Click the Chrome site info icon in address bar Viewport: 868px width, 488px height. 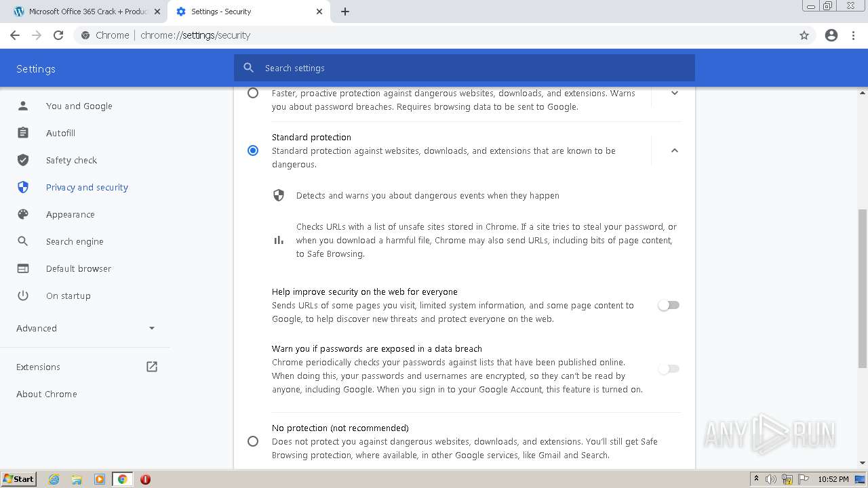tap(85, 35)
